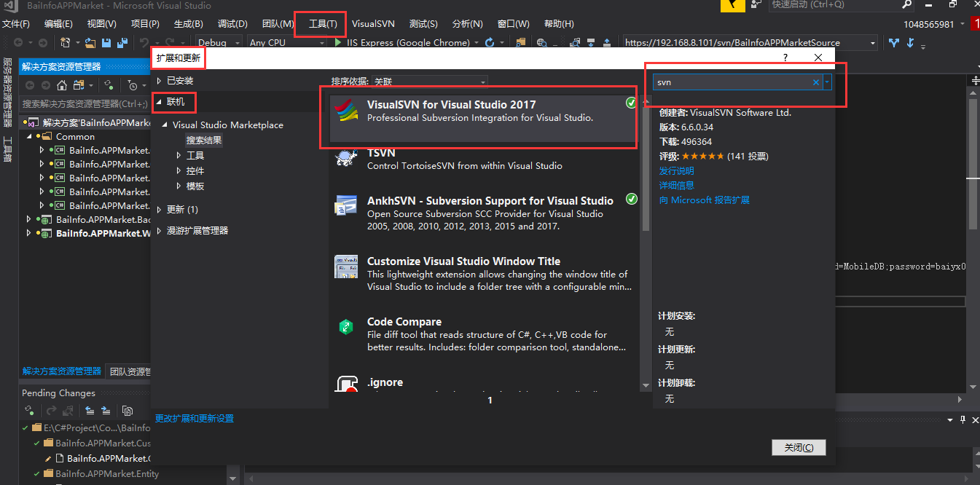Screen dimensions: 980x485
Task: Select VisualSVN for Visual Studio 2017 result
Action: [484, 118]
